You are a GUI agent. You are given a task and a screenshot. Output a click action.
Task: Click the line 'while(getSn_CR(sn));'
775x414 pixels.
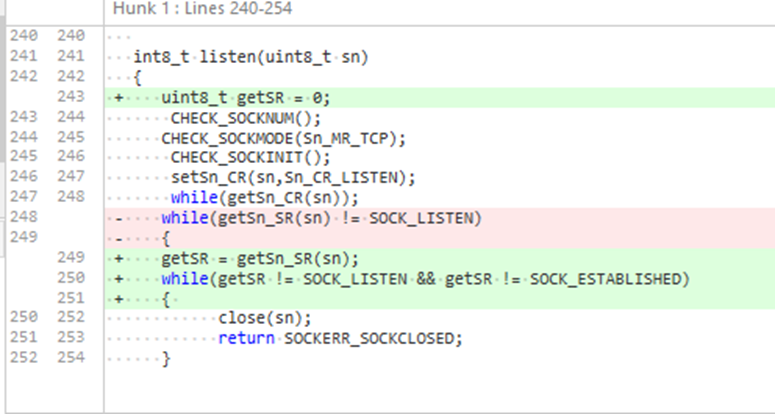pos(264,198)
